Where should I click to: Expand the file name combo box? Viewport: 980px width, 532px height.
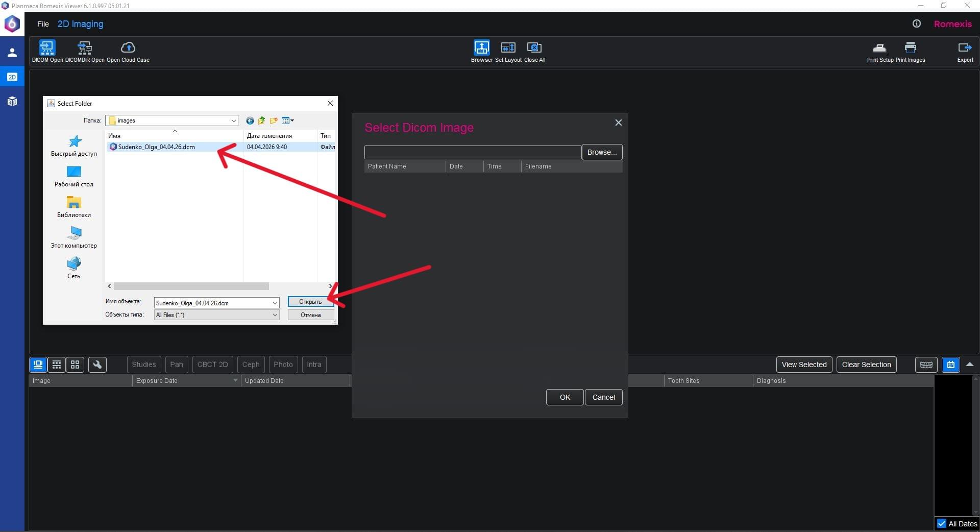pyautogui.click(x=275, y=303)
